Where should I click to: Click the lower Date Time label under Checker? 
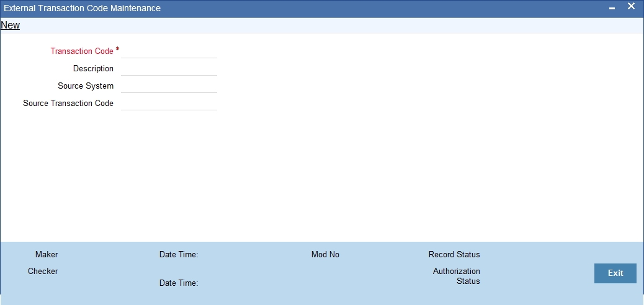[179, 283]
